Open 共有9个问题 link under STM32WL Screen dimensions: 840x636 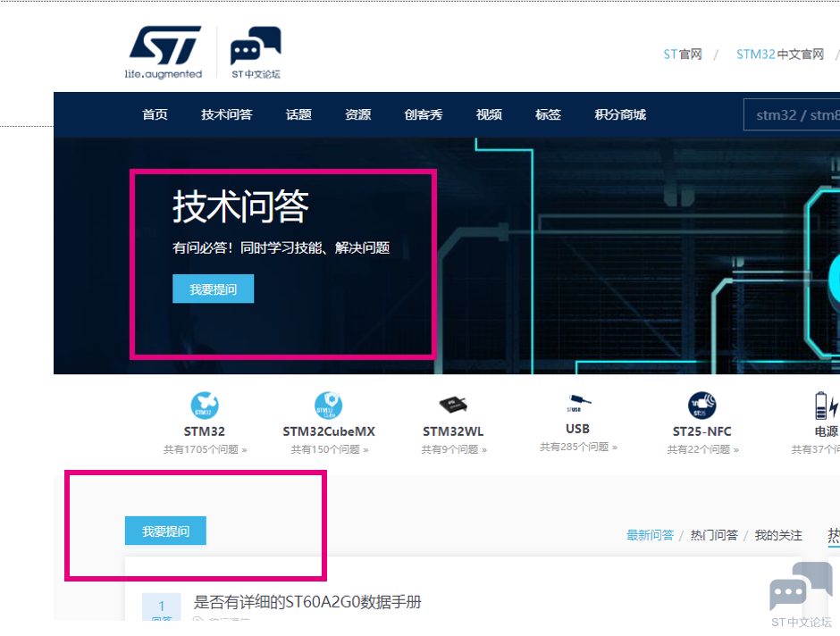coord(454,449)
